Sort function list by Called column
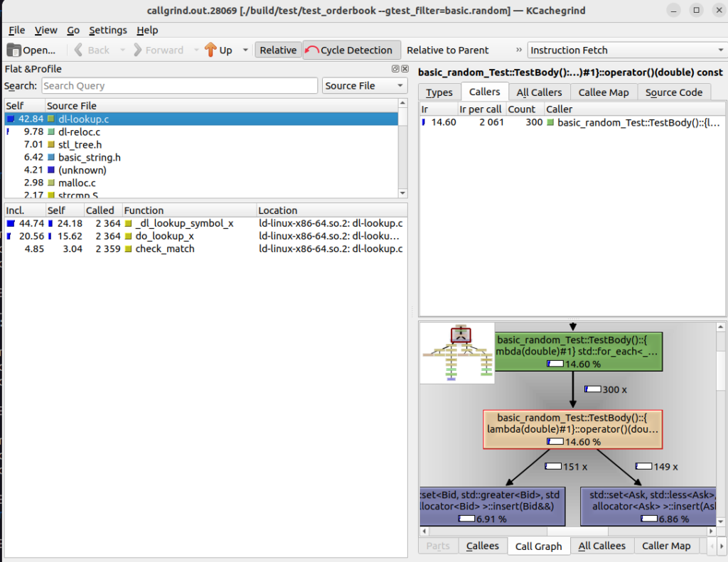The height and width of the screenshot is (562, 728). pyautogui.click(x=102, y=210)
